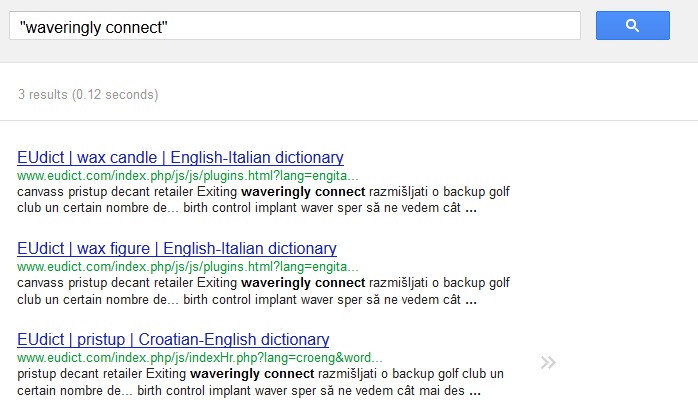Click the indexHr.php URL under the pristup result

pyautogui.click(x=199, y=358)
